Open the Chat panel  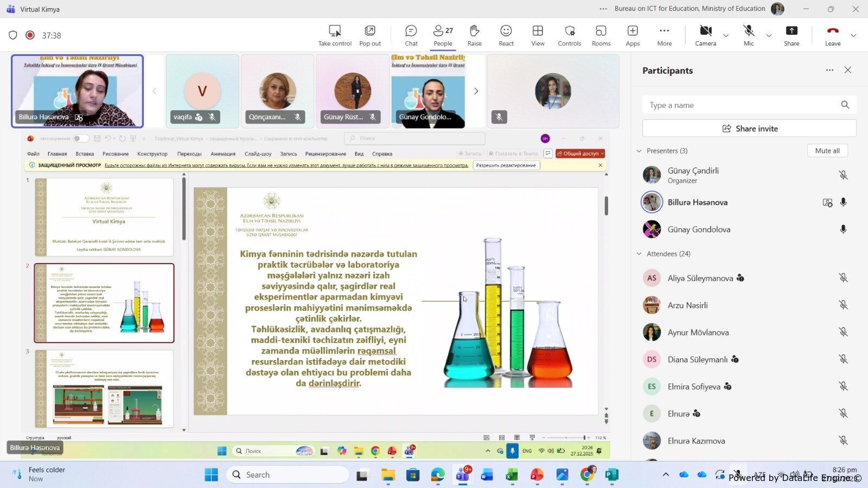coord(411,35)
